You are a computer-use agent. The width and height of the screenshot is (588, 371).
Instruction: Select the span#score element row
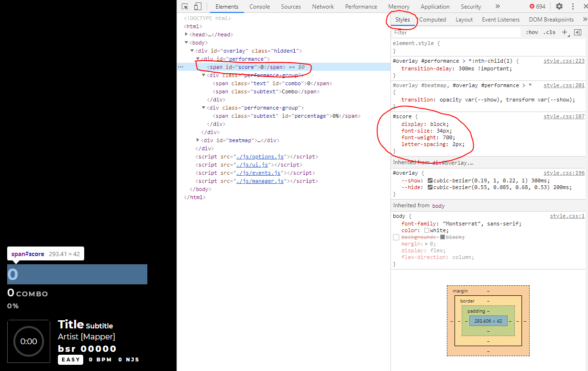[284, 67]
